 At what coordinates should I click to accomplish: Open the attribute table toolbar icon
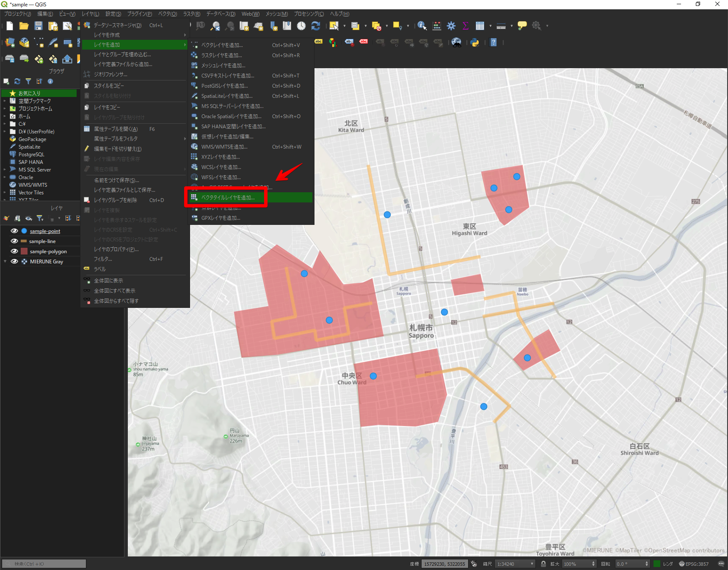coord(480,26)
